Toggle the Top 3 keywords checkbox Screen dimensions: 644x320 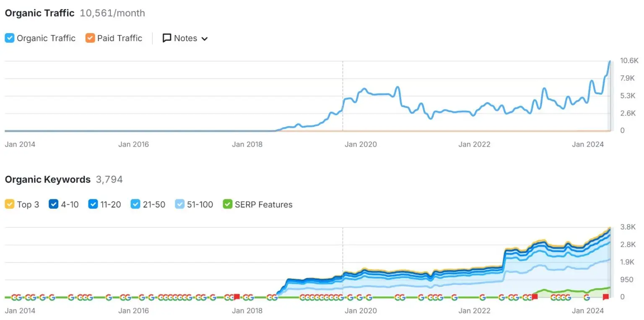pyautogui.click(x=9, y=204)
